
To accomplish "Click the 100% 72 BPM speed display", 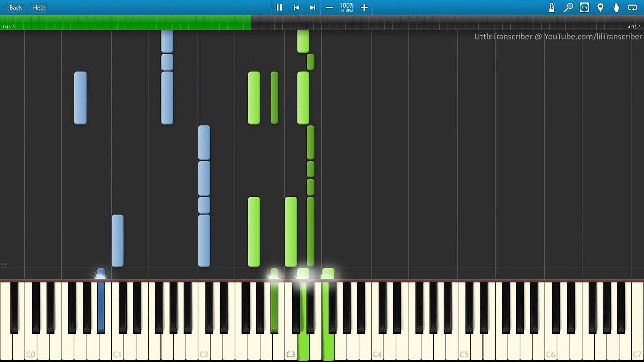I will coord(346,7).
